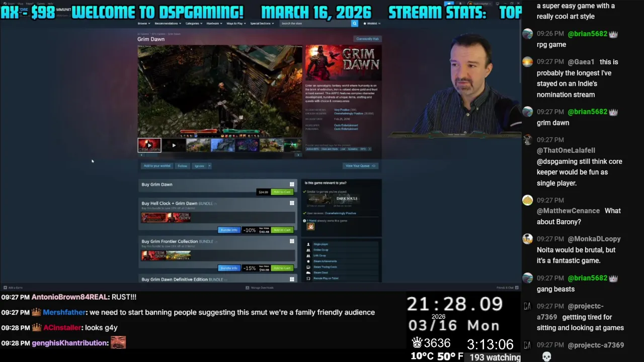Open Overwhelmingly Positive English reviews link
Image resolution: width=644 pixels, height=362 pixels.
click(349, 113)
